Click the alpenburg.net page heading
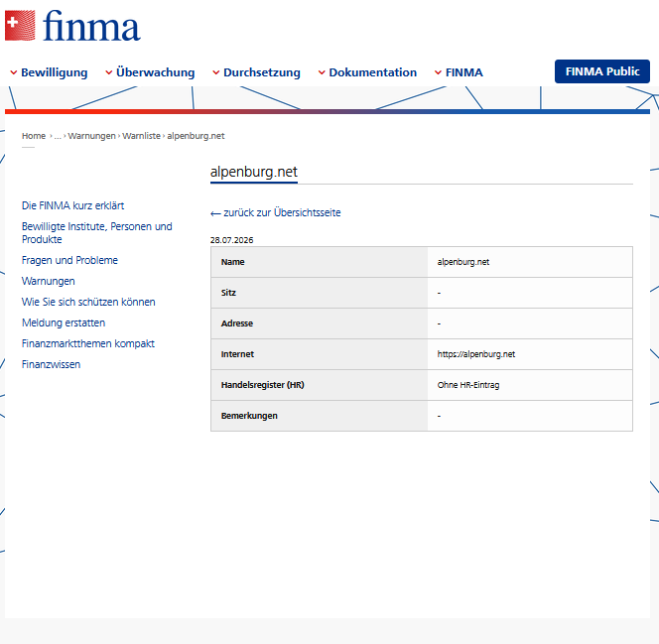 click(254, 172)
